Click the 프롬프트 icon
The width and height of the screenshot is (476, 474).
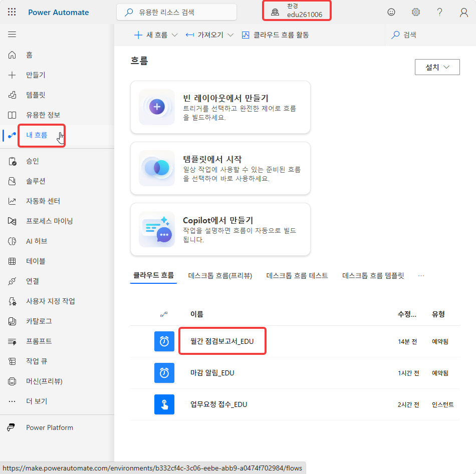[x=12, y=341]
